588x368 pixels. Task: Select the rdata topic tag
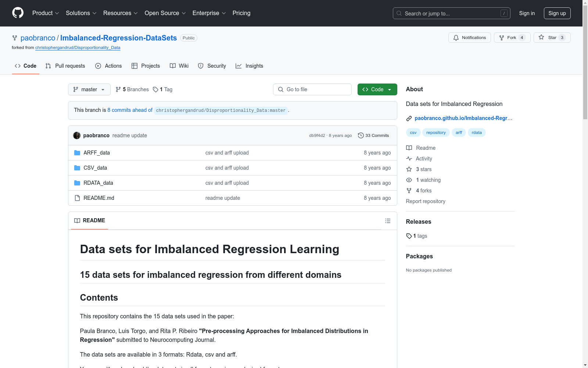click(x=477, y=132)
